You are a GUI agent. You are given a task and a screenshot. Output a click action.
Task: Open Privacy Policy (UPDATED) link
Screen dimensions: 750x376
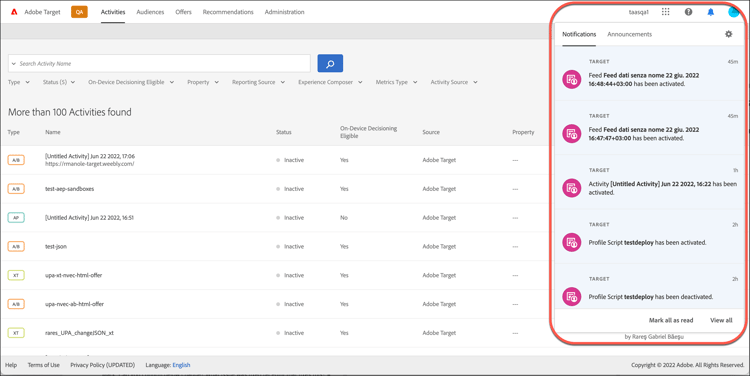pos(102,365)
